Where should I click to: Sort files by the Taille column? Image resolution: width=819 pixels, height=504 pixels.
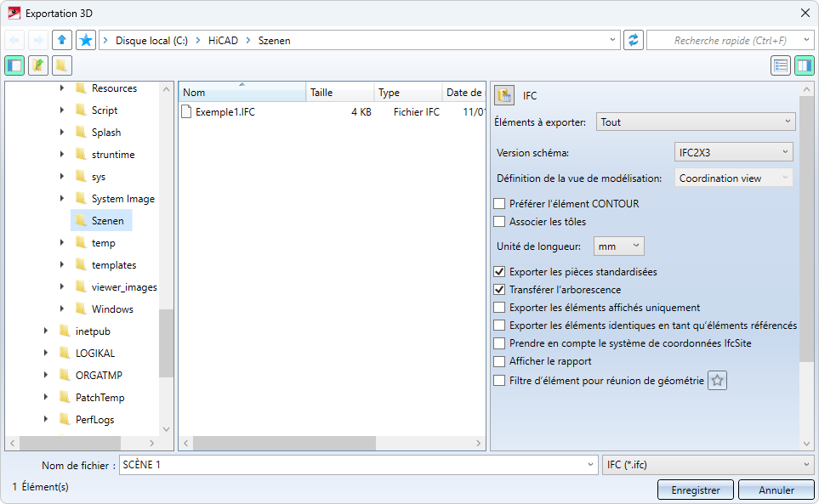339,93
